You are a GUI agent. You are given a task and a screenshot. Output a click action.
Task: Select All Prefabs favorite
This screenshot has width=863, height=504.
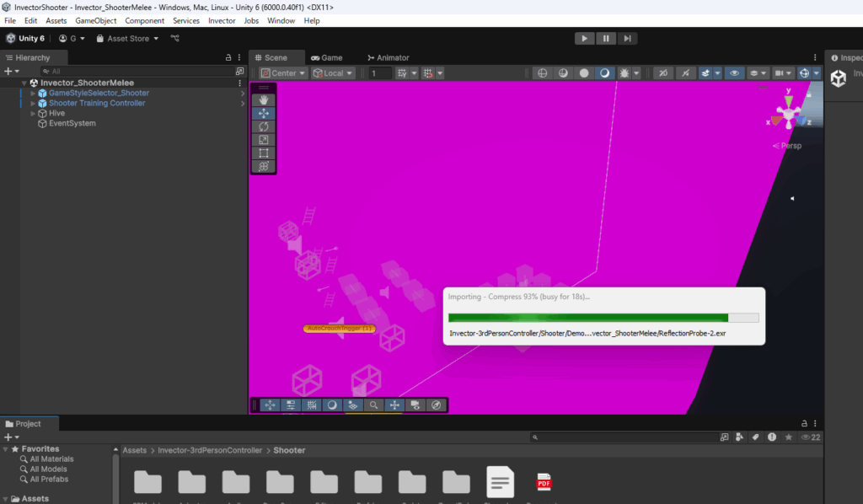(49, 479)
